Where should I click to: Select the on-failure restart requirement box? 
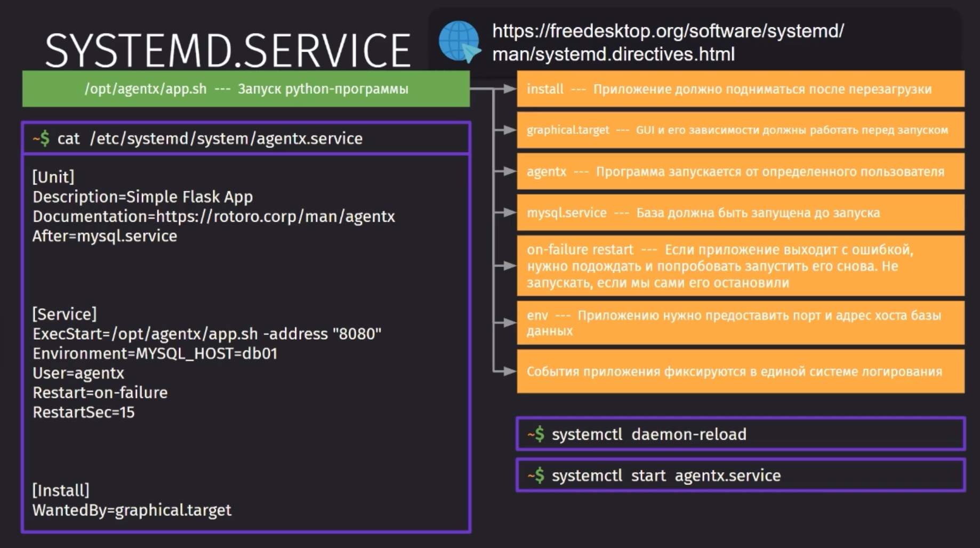click(x=741, y=266)
